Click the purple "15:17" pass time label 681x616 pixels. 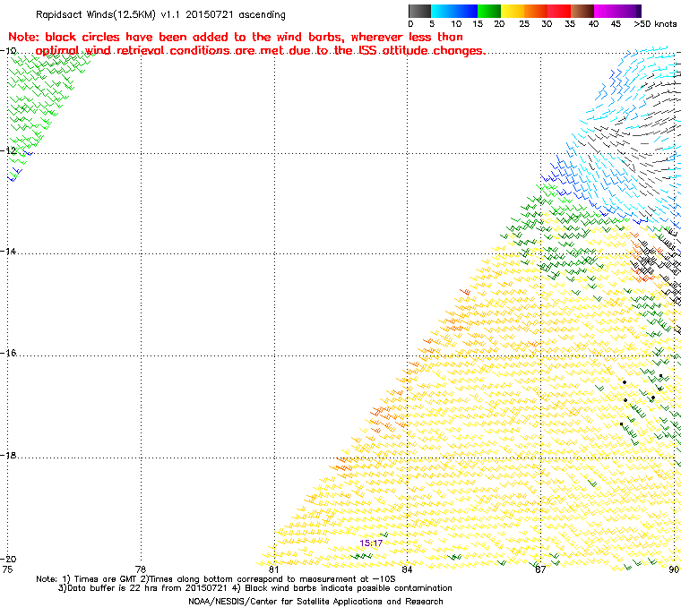click(x=371, y=543)
